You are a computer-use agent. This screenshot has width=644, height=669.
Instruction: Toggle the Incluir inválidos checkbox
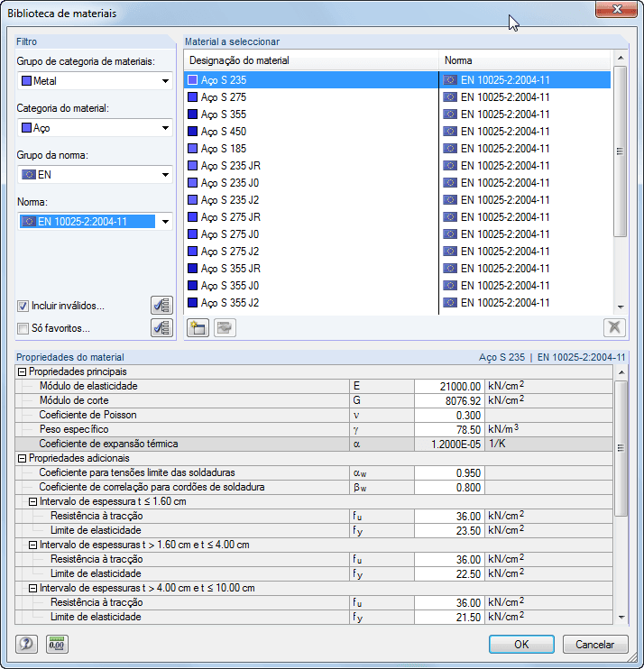(23, 306)
